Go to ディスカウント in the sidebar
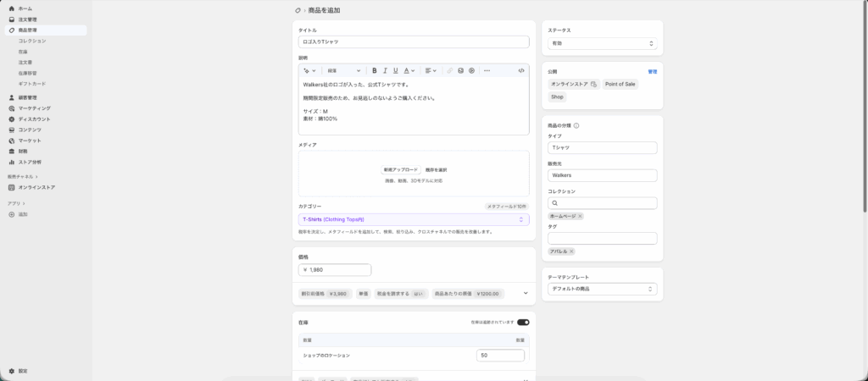Screen dimensions: 868x381 [x=34, y=119]
